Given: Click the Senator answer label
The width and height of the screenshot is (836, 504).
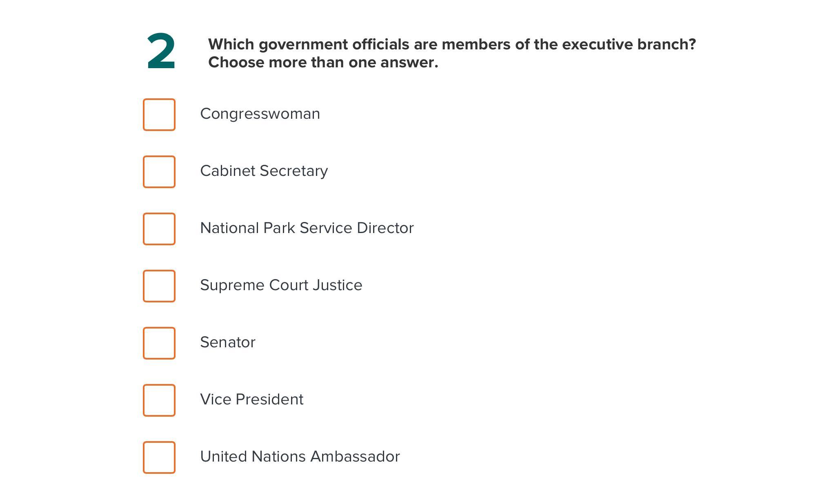Looking at the screenshot, I should point(227,342).
